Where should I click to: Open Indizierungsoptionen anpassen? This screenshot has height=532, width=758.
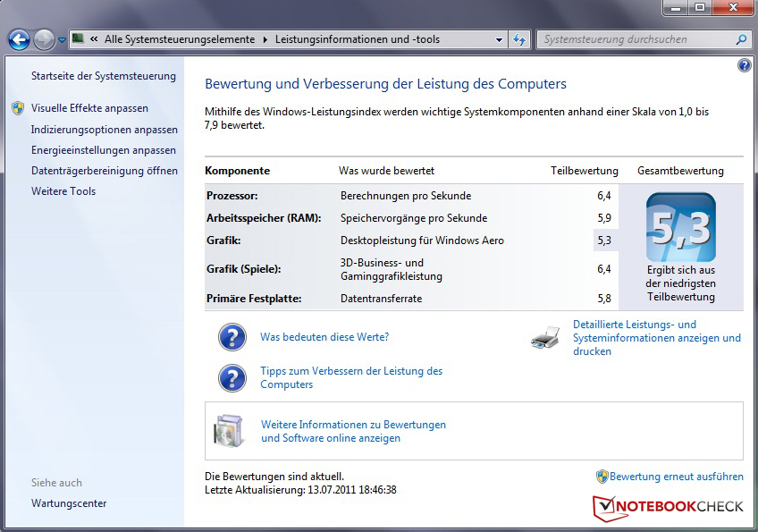point(105,130)
